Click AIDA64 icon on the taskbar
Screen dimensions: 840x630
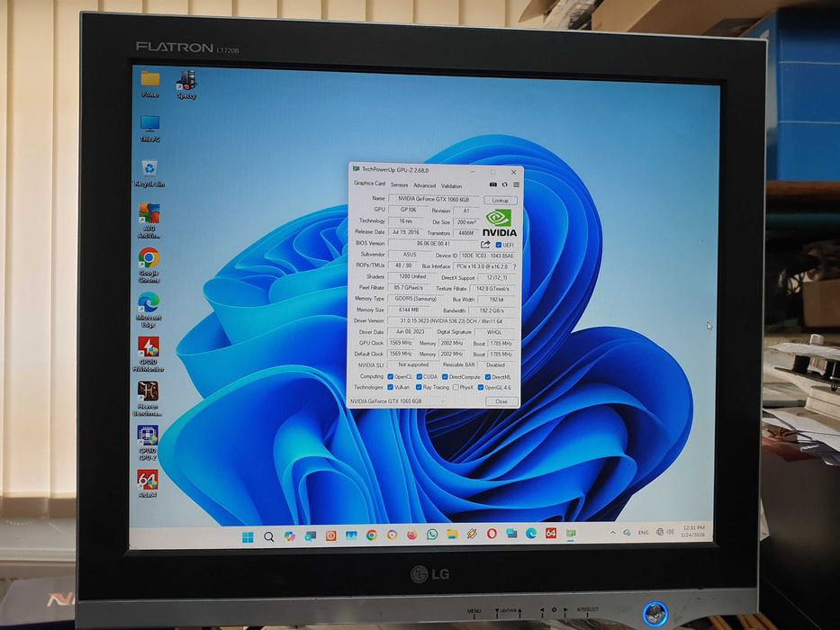pyautogui.click(x=551, y=533)
